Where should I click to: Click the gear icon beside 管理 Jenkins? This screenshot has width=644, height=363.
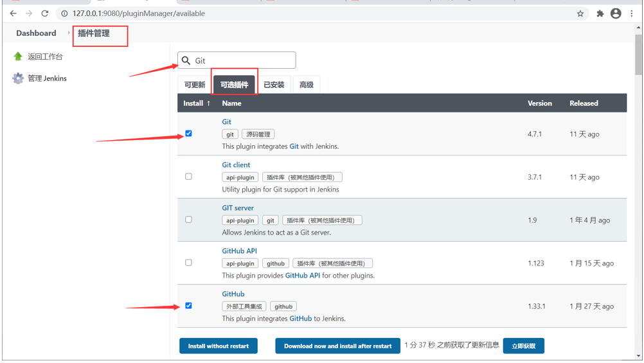coord(17,78)
